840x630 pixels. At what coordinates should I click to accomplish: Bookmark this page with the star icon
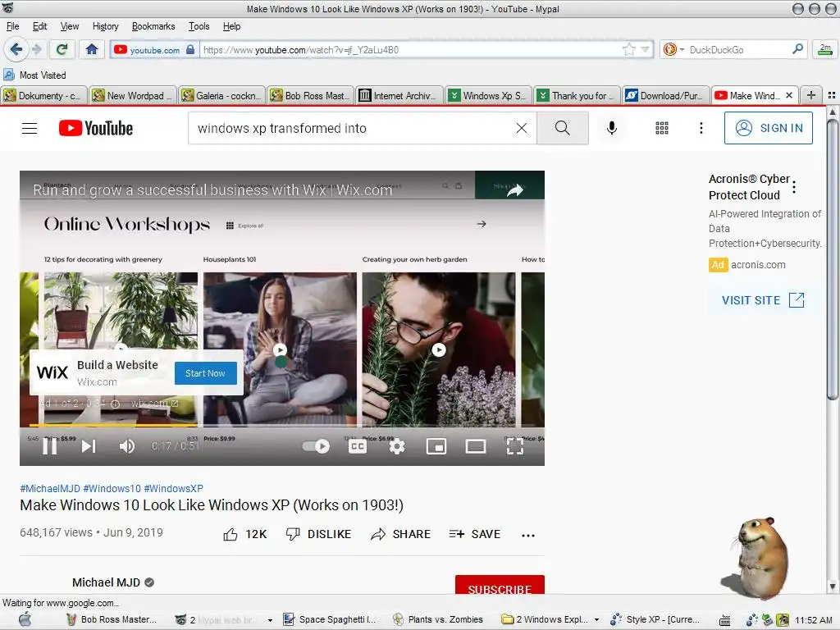pyautogui.click(x=629, y=50)
